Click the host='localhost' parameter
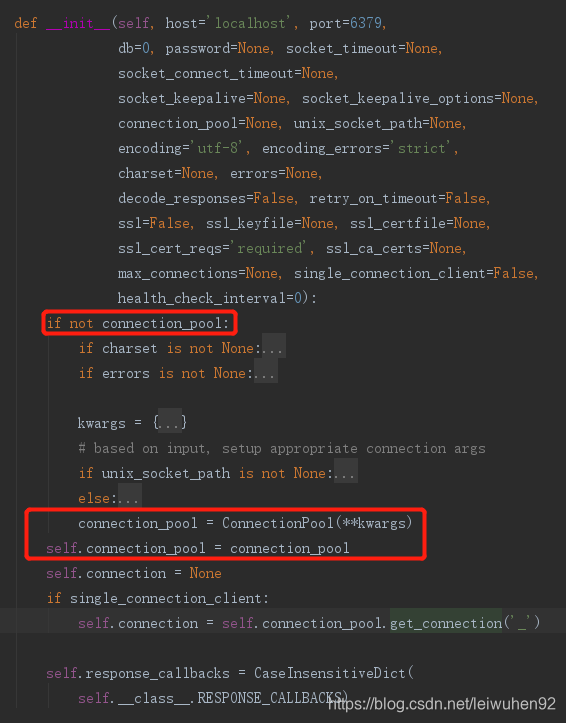Screen dimensions: 566x723 tap(229, 23)
